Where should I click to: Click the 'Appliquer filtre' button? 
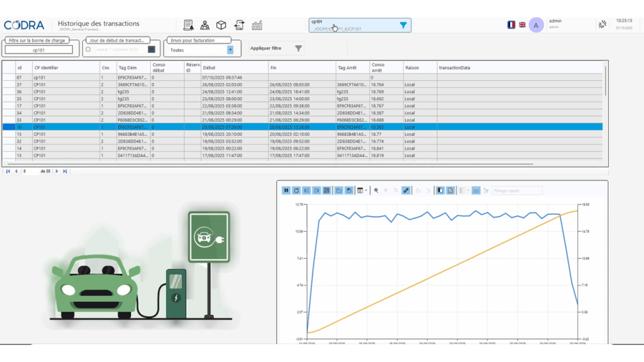pyautogui.click(x=276, y=48)
